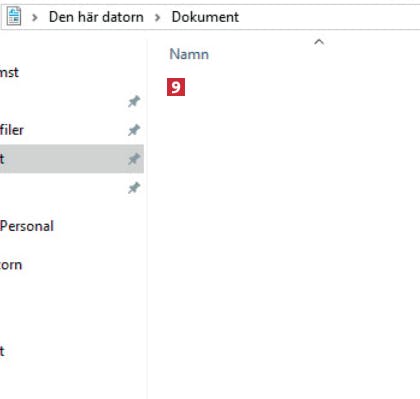Open the Personal OneDrive sidebar item

[27, 226]
